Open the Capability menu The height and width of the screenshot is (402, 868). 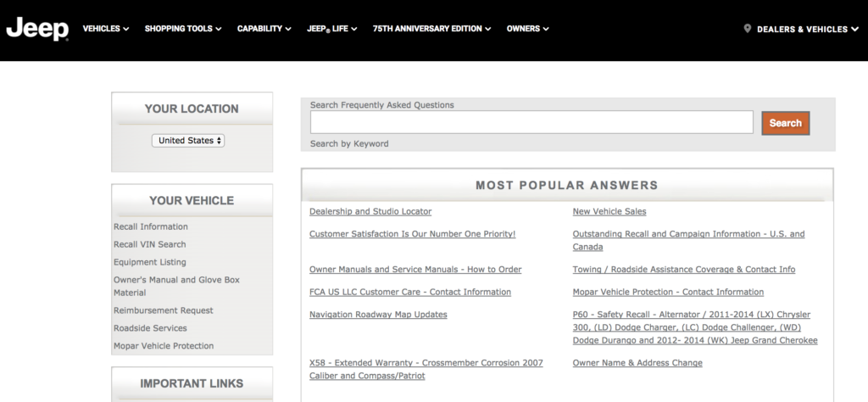(264, 29)
